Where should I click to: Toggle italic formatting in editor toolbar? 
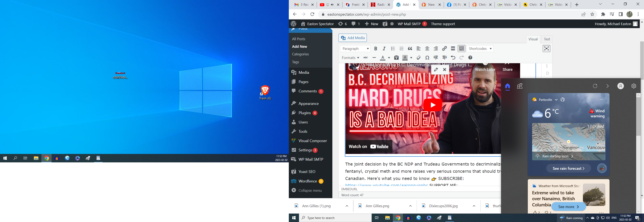tap(384, 49)
